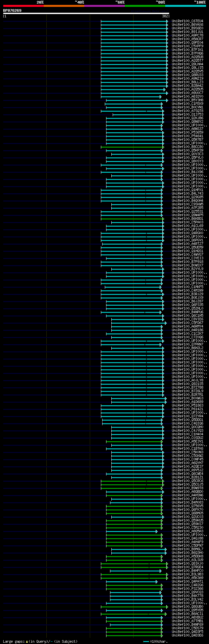Click the UniRef100_A1CL69 label
This screenshot has width=209, height=644.
tap(187, 226)
